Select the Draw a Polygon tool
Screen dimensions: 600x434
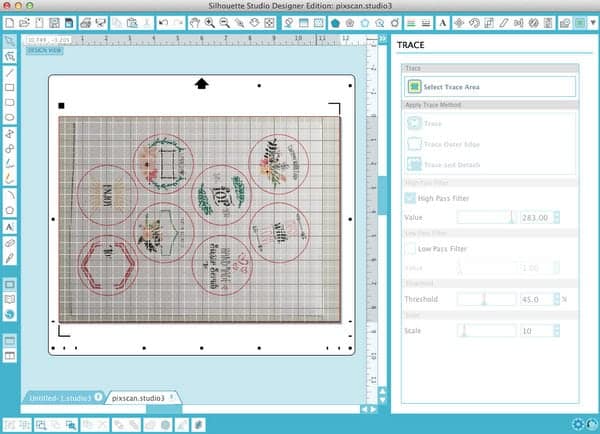coord(10,134)
